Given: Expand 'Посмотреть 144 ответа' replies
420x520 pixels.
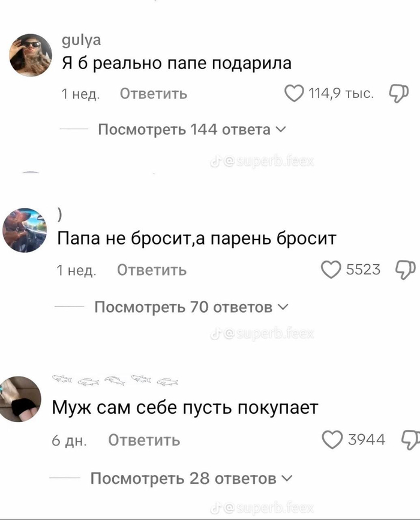Looking at the screenshot, I should [191, 129].
